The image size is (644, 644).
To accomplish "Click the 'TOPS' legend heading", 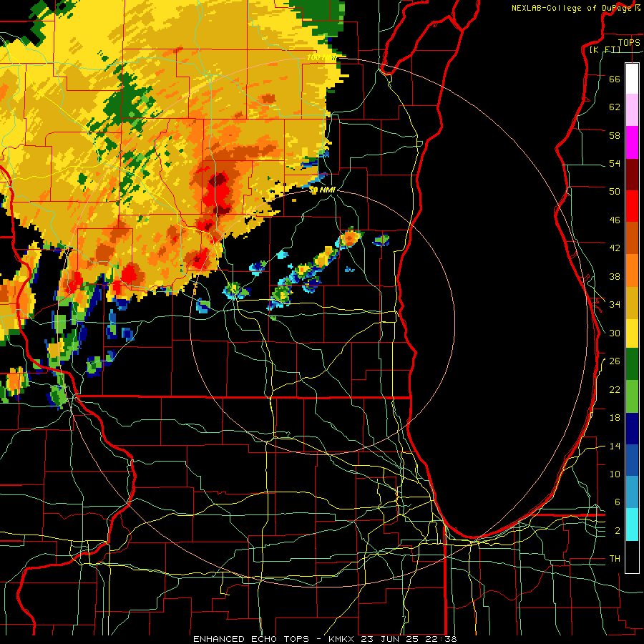I will [629, 42].
